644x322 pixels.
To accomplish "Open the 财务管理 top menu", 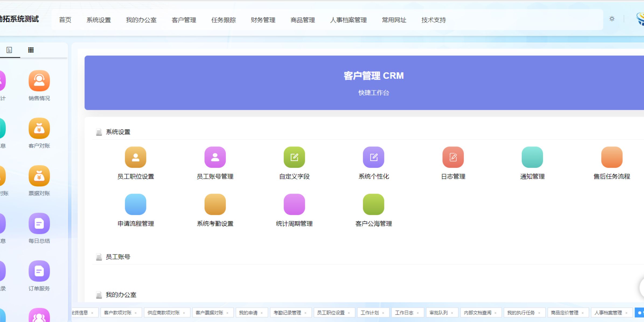I will tap(263, 20).
